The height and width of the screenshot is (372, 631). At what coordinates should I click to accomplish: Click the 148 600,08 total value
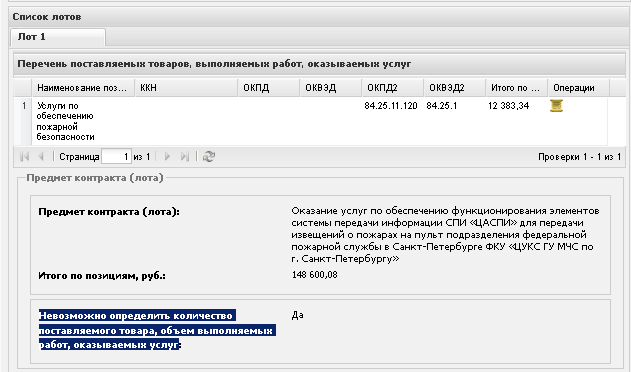(314, 275)
